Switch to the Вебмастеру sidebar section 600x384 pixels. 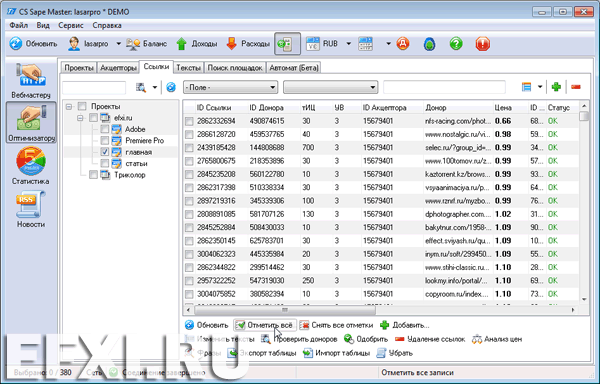[x=31, y=80]
